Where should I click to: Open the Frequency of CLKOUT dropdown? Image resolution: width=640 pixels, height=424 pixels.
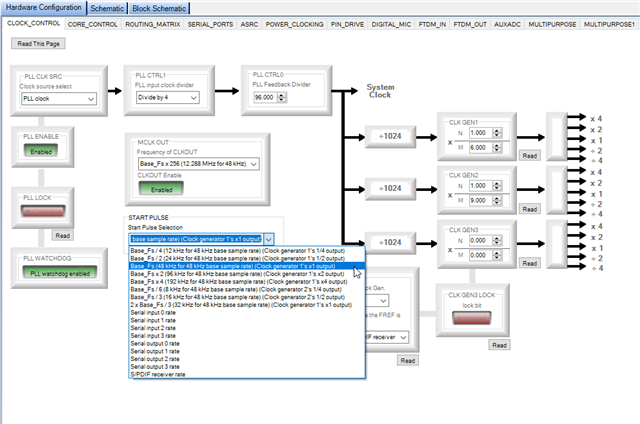(x=198, y=164)
